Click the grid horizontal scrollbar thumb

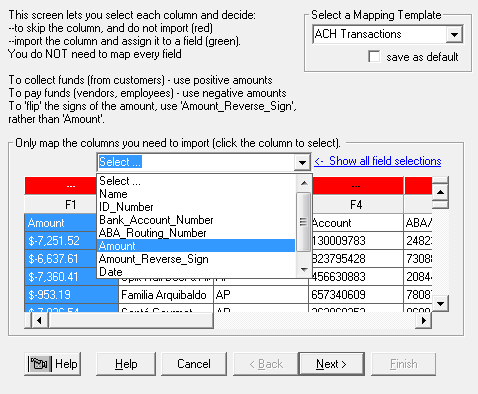tap(131, 321)
